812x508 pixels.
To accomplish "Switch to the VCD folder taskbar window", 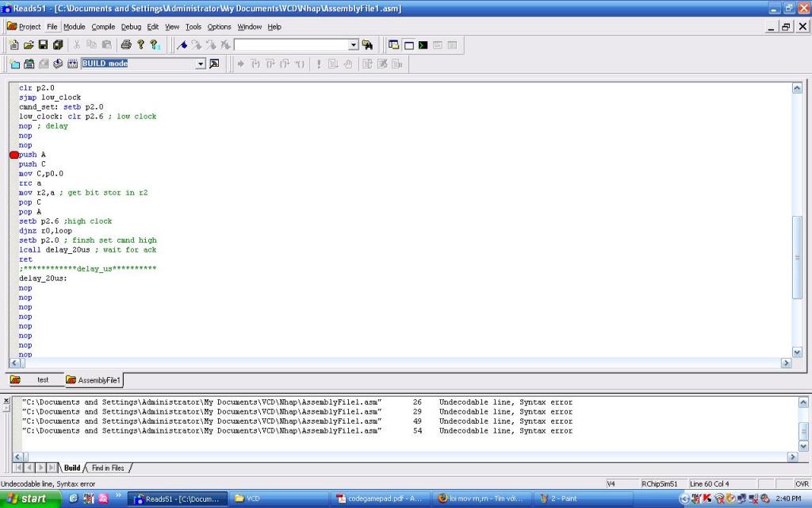I will (x=278, y=498).
